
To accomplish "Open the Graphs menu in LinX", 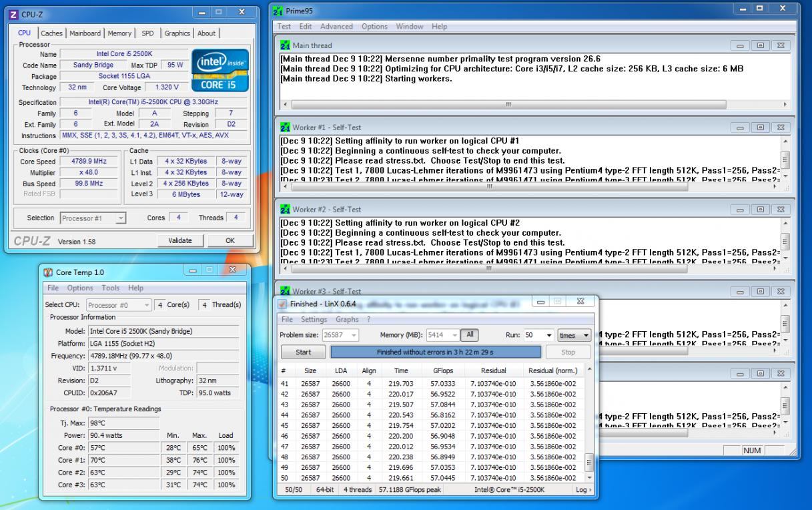I will point(347,320).
